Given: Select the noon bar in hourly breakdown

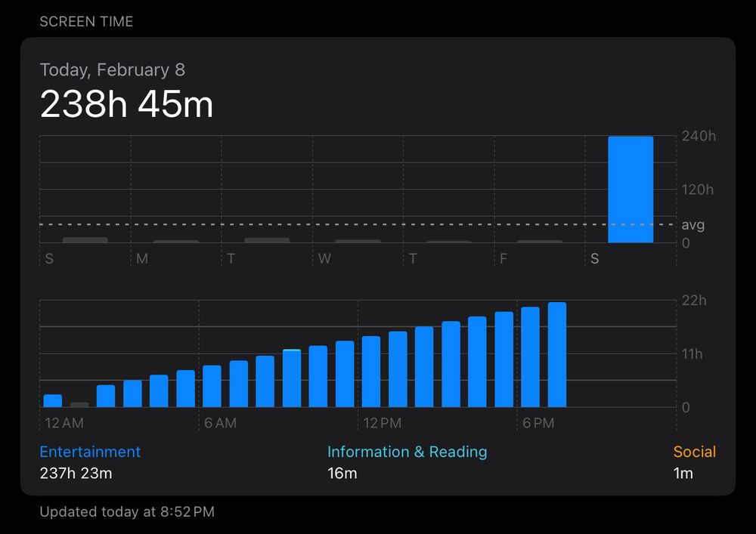Looking at the screenshot, I should [x=370, y=370].
